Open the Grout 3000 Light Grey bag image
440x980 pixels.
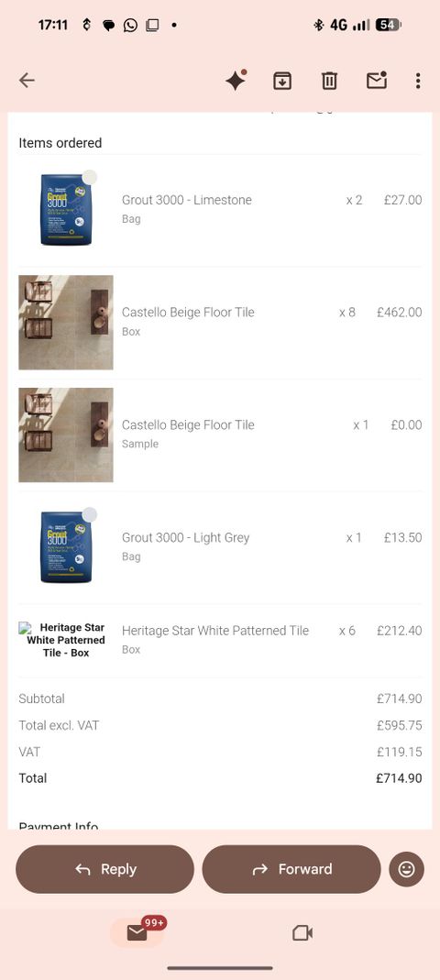[x=66, y=545]
